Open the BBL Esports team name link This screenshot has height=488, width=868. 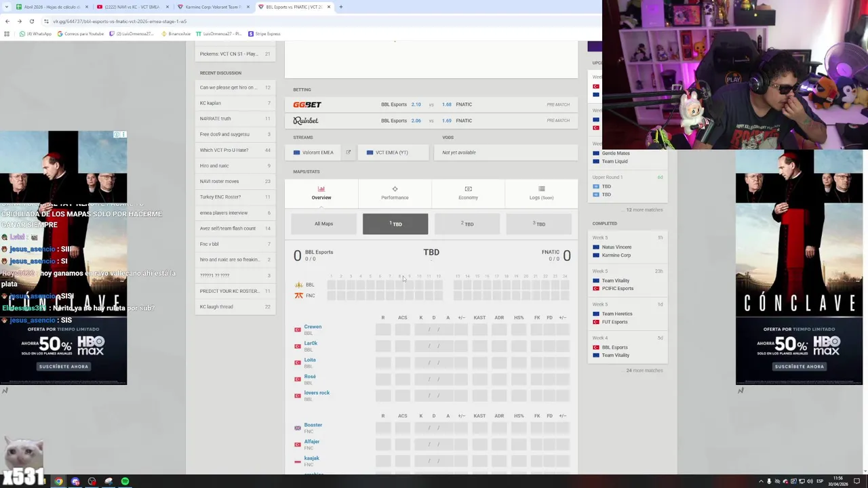click(319, 252)
